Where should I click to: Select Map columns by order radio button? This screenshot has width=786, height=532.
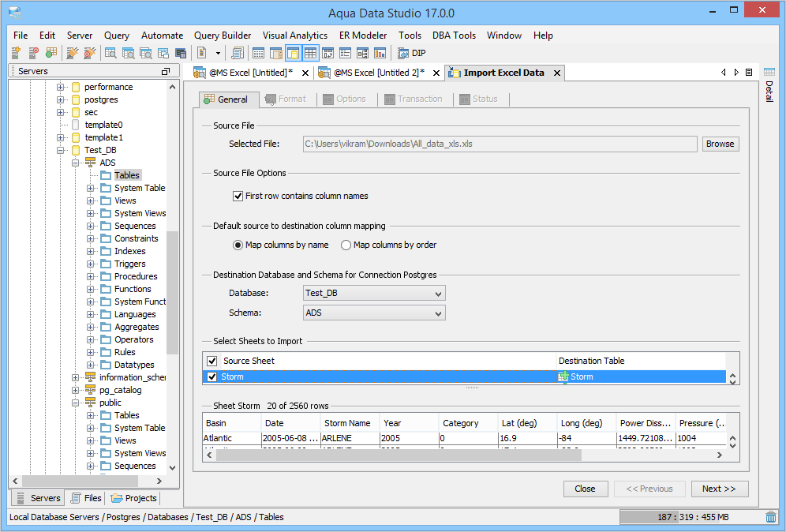point(346,245)
